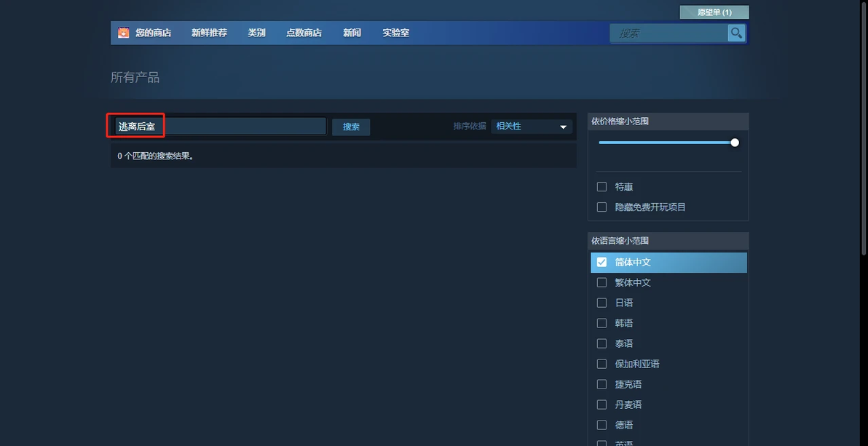Check the 日语 language filter
The height and width of the screenshot is (446, 868).
pyautogui.click(x=601, y=303)
